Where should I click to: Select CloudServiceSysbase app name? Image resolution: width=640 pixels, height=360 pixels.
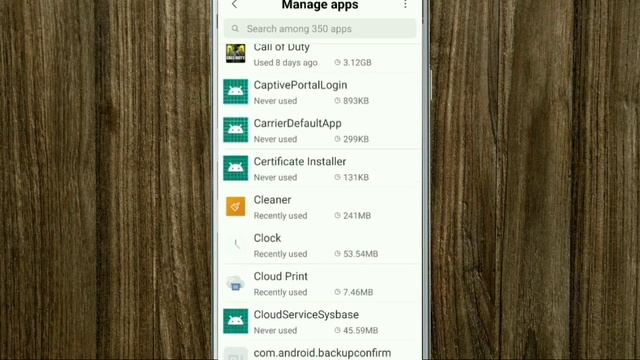306,315
